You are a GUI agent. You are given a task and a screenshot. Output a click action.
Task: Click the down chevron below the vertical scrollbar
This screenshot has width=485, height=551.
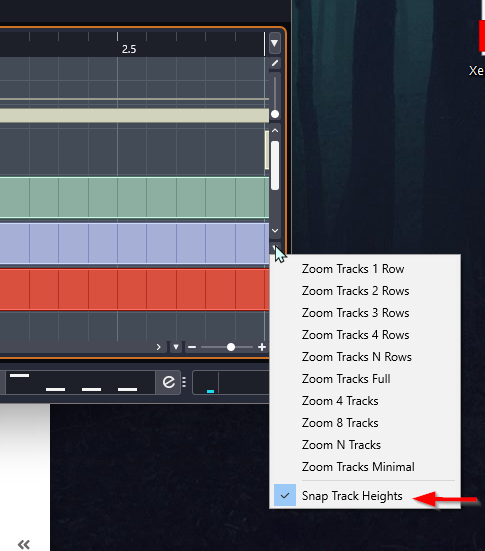(x=275, y=231)
